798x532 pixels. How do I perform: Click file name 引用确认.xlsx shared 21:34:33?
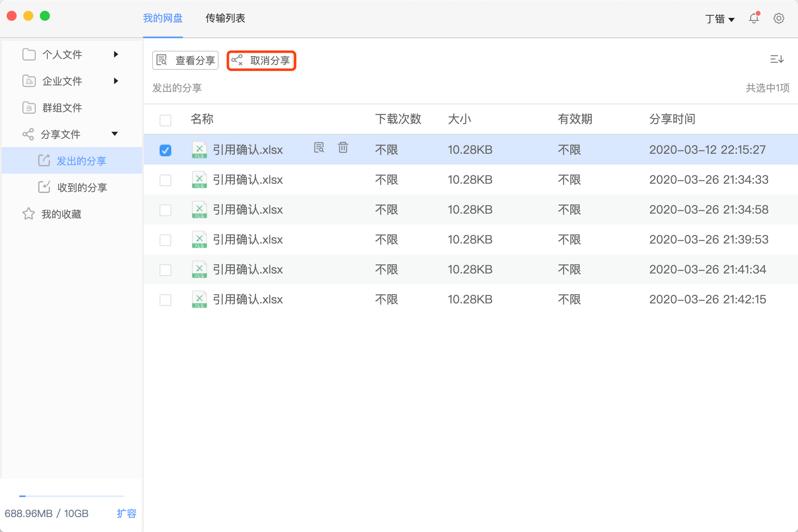[248, 180]
